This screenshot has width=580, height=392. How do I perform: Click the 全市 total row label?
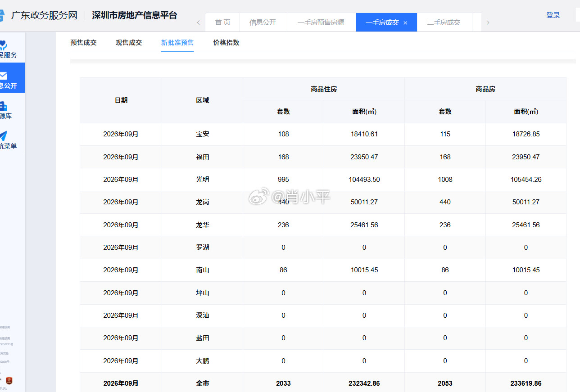coord(202,383)
